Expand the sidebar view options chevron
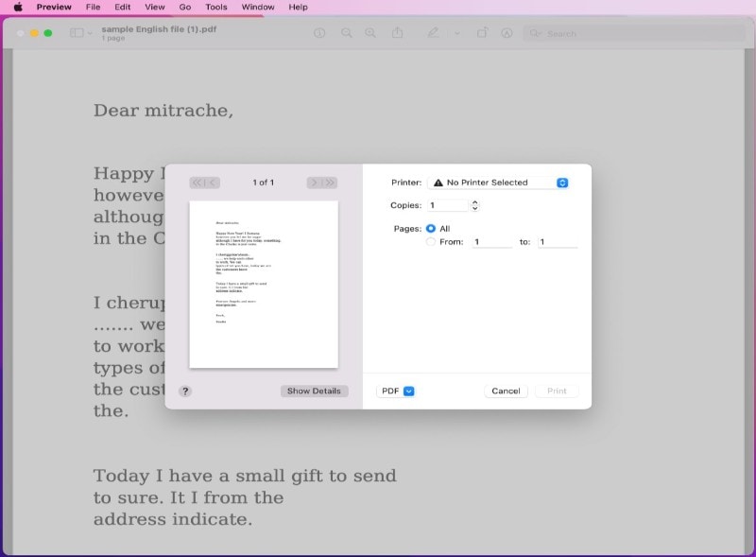756x557 pixels. click(90, 33)
